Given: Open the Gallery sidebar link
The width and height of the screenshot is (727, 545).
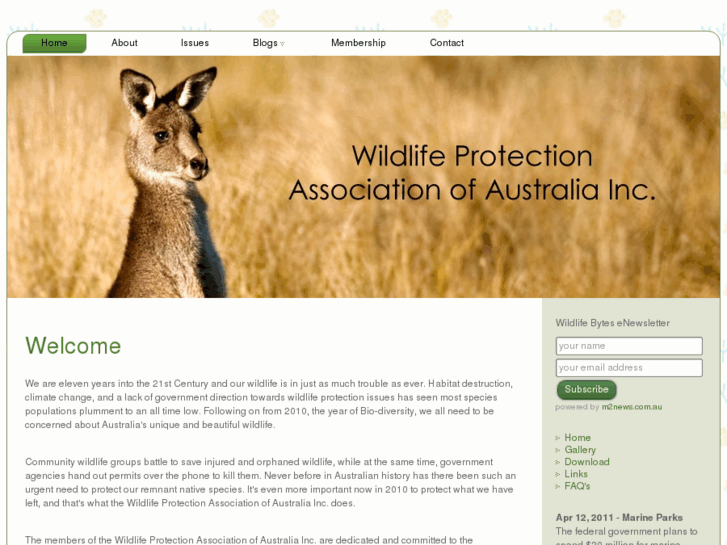Looking at the screenshot, I should (580, 449).
